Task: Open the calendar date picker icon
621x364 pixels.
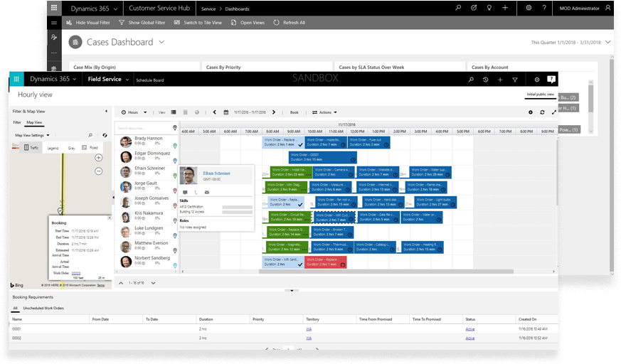Action: (225, 112)
